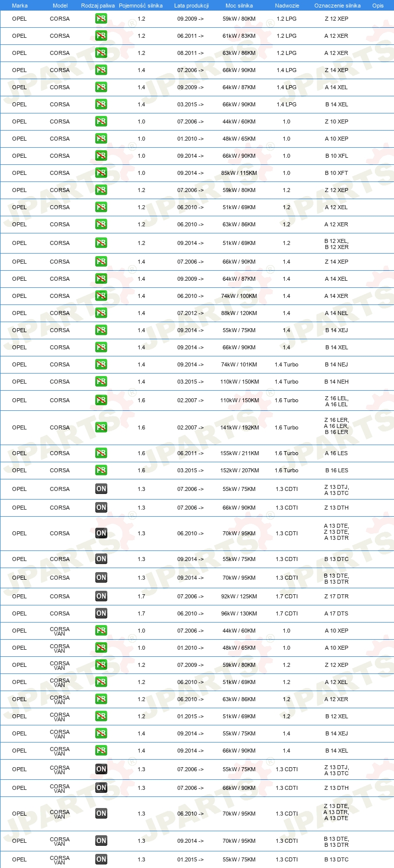Click the 'Model' column header
The width and height of the screenshot is (394, 868).
(x=60, y=6)
